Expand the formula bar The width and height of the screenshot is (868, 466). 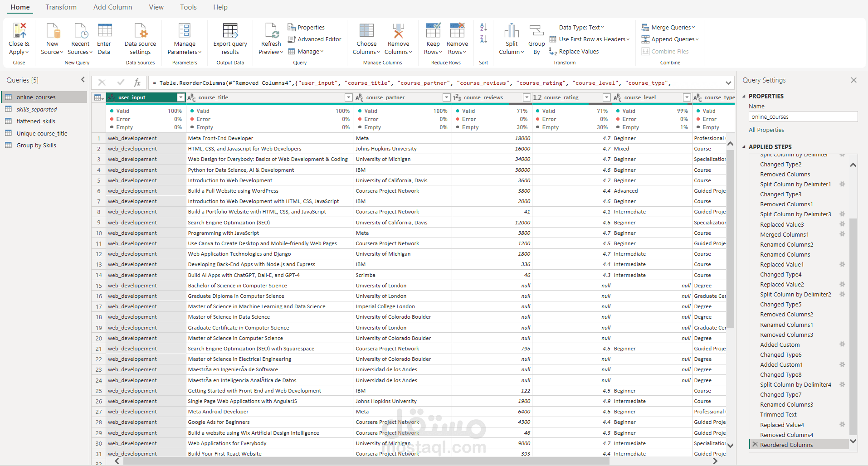coord(728,83)
